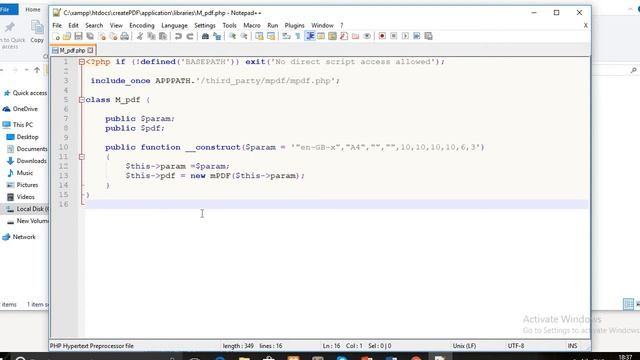Open the Home ribbon tab in Explorer

(33, 9)
